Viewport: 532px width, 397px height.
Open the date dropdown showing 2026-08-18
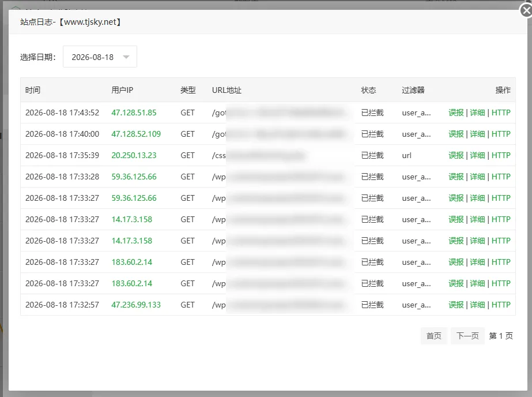(x=100, y=57)
